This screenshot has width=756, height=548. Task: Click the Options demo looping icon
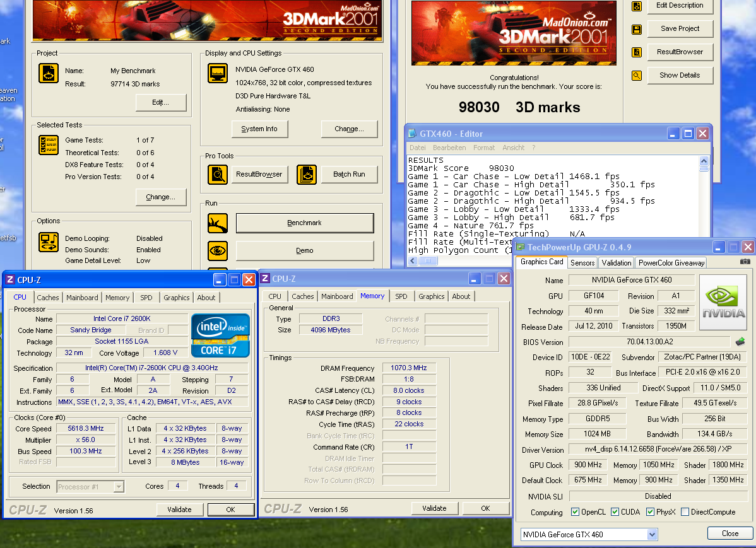48,242
